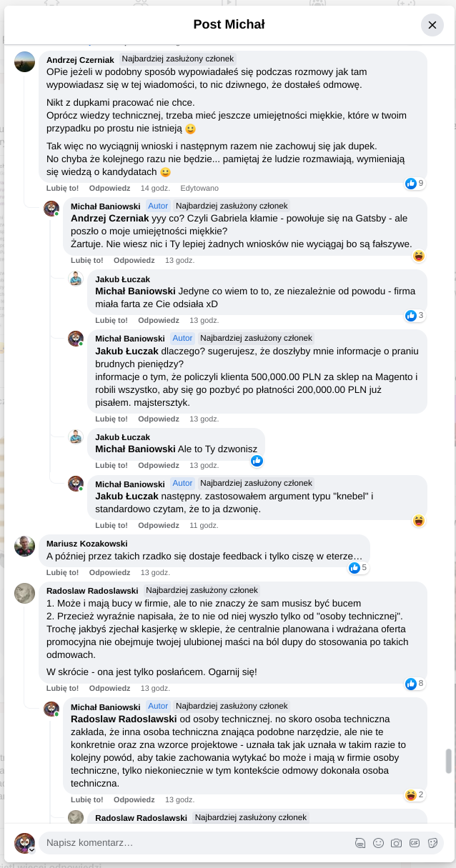The width and height of the screenshot is (456, 868).
Task: View like reactions on Mariusz Kozakowski's comment
Action: tap(358, 568)
